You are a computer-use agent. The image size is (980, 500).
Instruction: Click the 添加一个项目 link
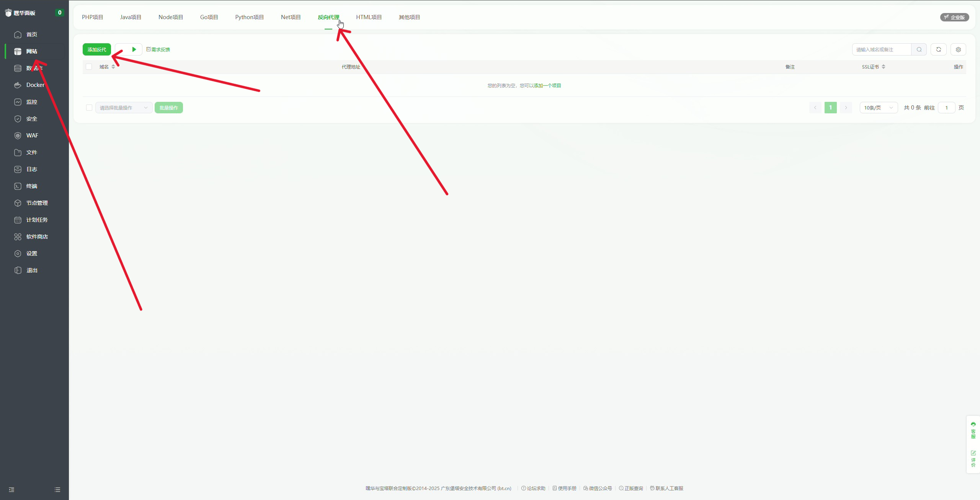547,85
